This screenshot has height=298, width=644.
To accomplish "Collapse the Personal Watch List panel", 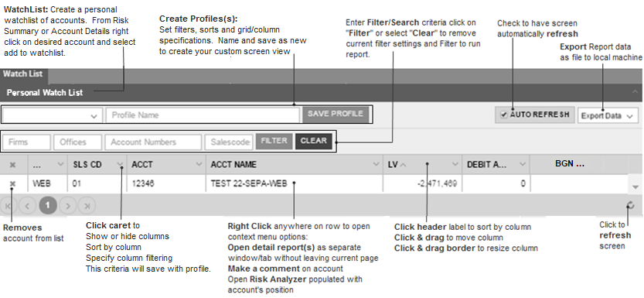I will [635, 92].
